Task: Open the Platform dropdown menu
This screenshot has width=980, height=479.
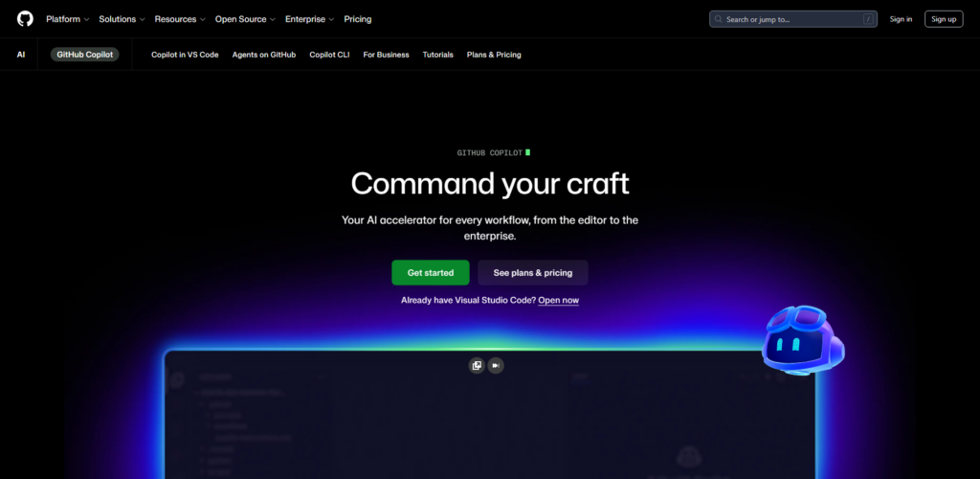Action: tap(68, 19)
